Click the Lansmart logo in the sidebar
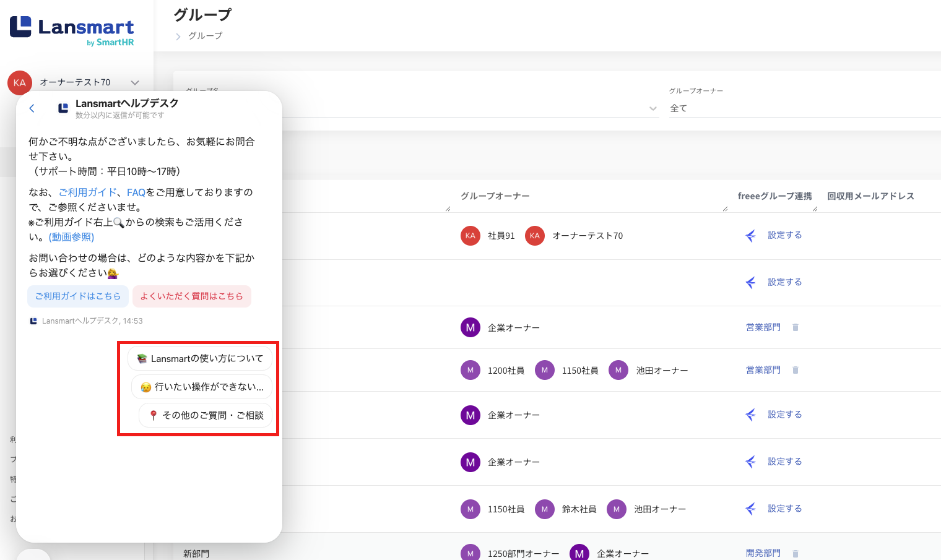This screenshot has width=941, height=560. (x=72, y=30)
